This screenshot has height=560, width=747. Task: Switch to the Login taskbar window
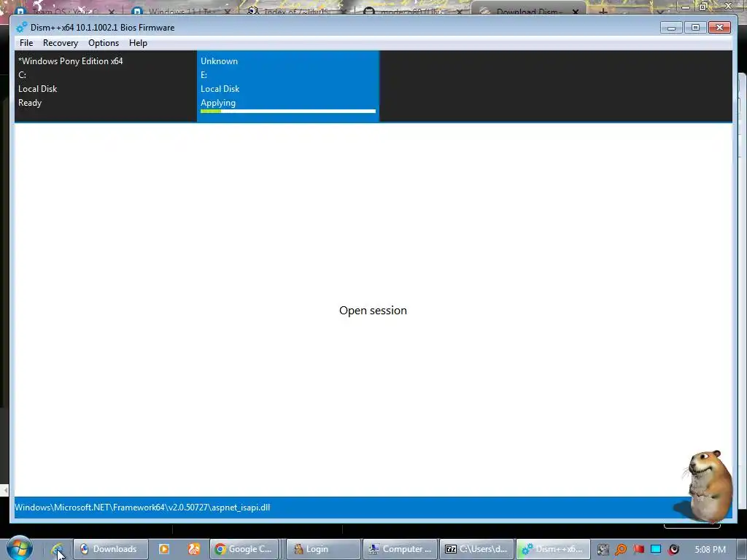point(322,549)
